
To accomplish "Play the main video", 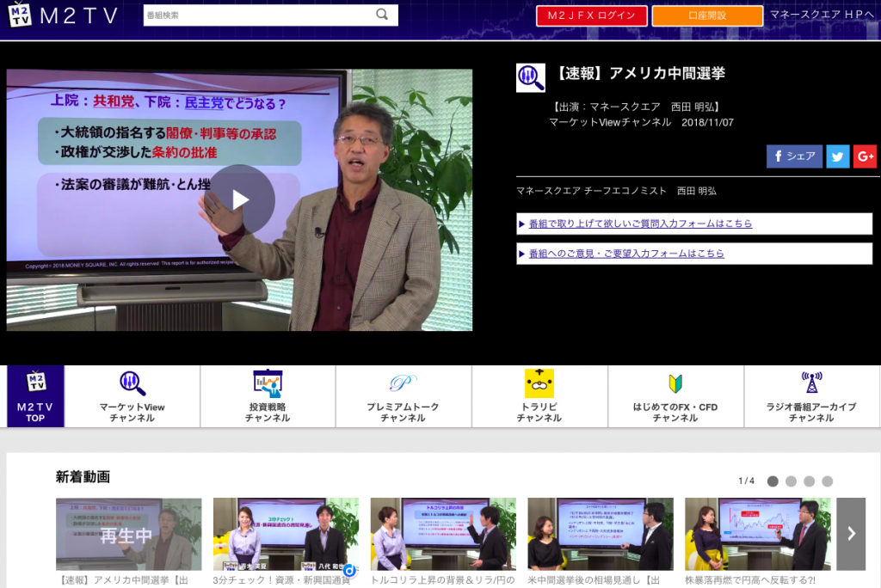I will 240,199.
